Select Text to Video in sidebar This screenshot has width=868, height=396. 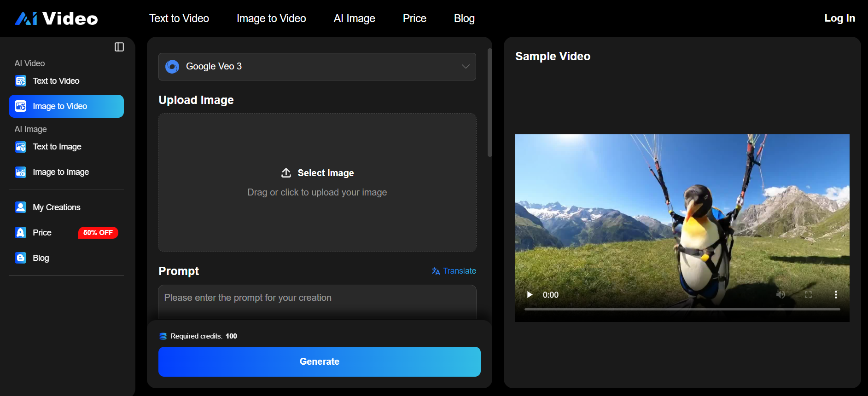point(56,81)
